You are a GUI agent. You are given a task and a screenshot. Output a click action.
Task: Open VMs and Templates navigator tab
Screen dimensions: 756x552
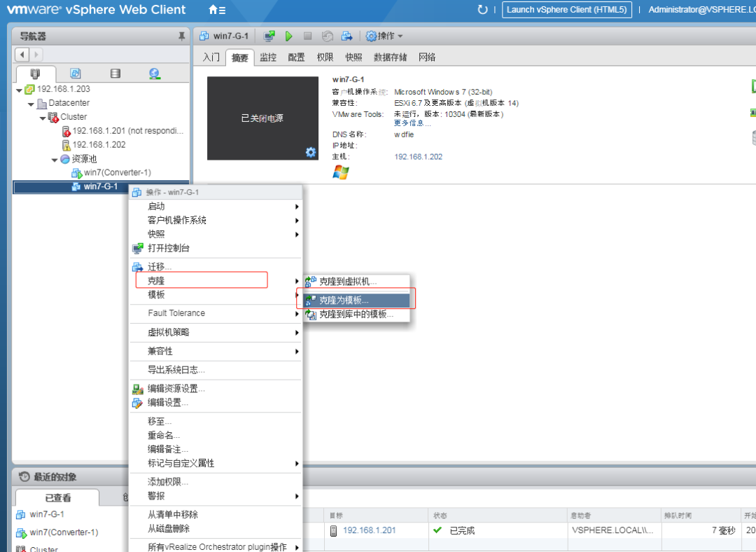(75, 74)
